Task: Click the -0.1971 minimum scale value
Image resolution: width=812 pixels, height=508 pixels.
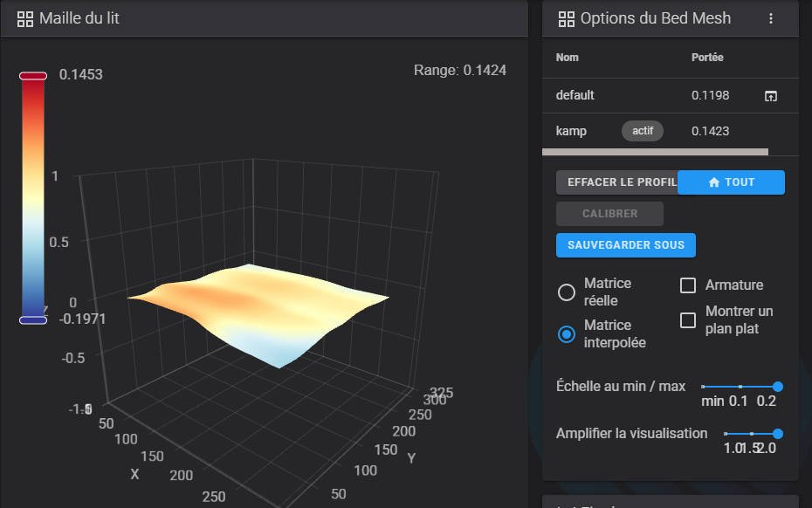Action: point(82,319)
